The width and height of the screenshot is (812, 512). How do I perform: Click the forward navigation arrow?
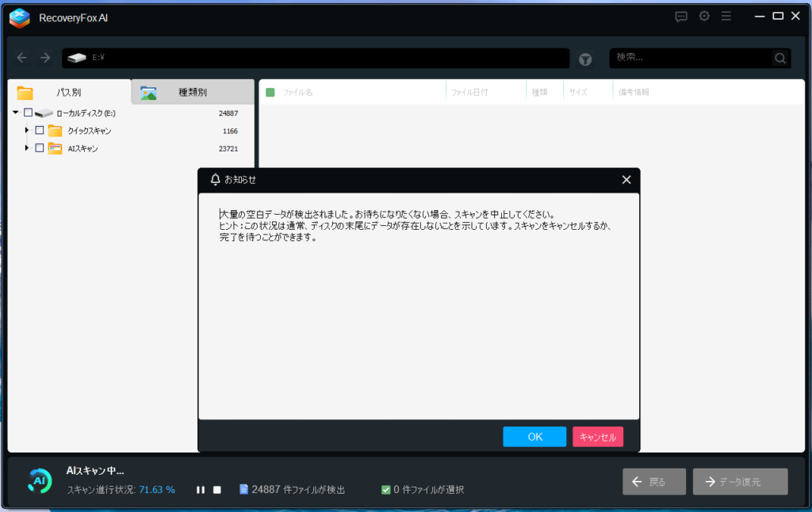[45, 58]
